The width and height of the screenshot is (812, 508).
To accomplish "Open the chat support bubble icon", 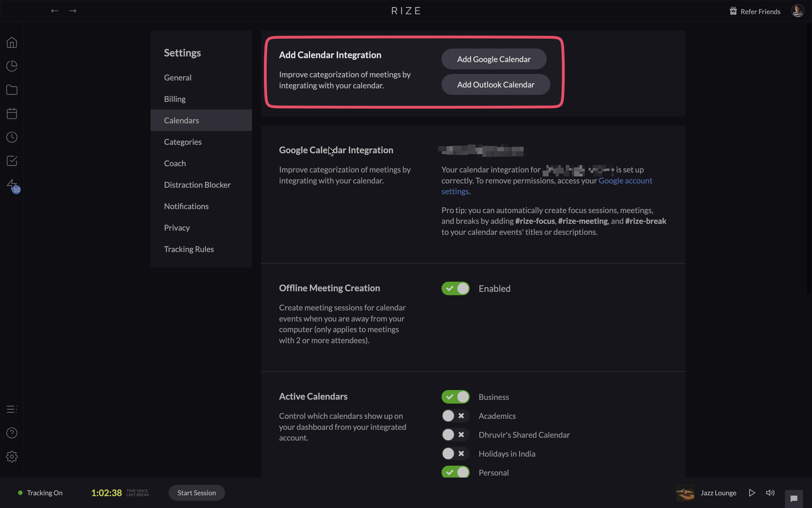I will (x=794, y=499).
